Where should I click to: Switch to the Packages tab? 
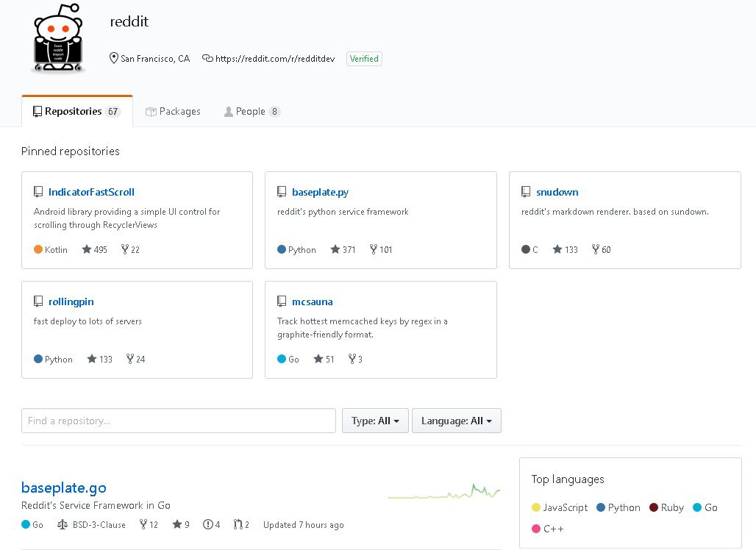coord(173,111)
